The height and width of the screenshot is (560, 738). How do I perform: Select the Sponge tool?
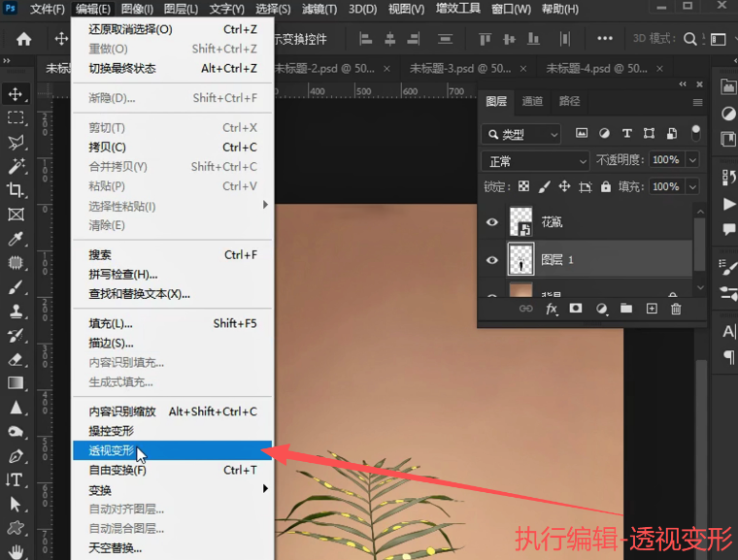(16, 432)
